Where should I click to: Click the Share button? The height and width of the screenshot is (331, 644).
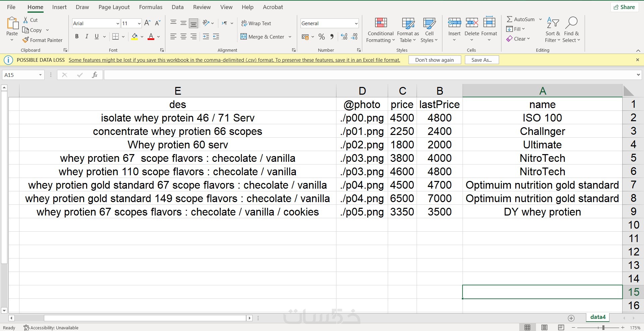click(x=624, y=7)
